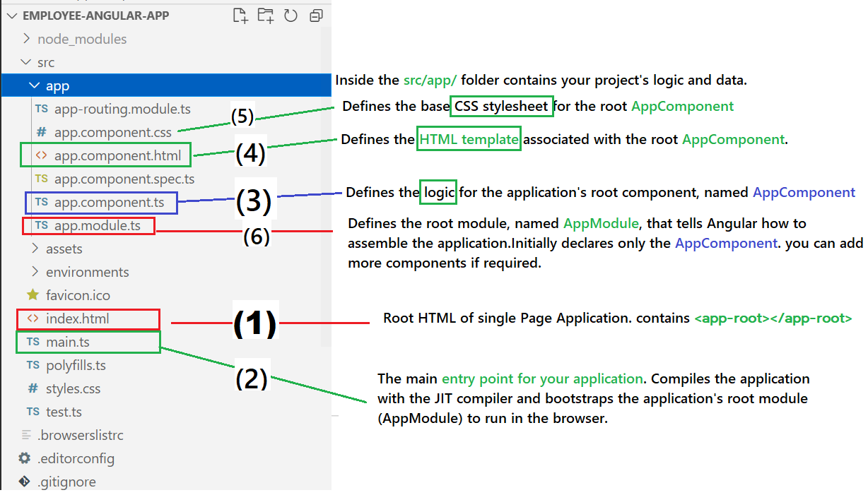Click the star icon for favicon.ico

click(33, 295)
